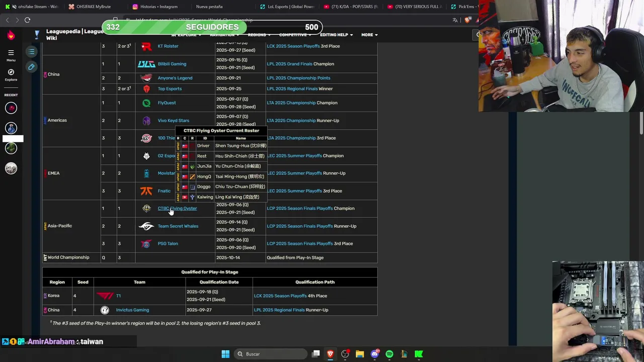Open File Explorer from the taskbar
Screen dimensions: 644x362
click(x=360, y=354)
